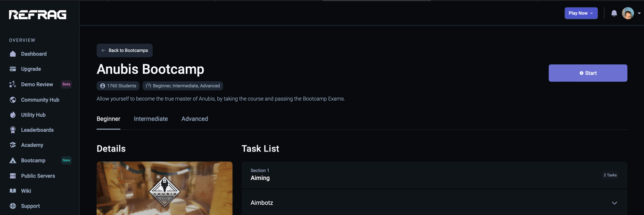
Task: Click the Upgrade card icon
Action: [13, 69]
